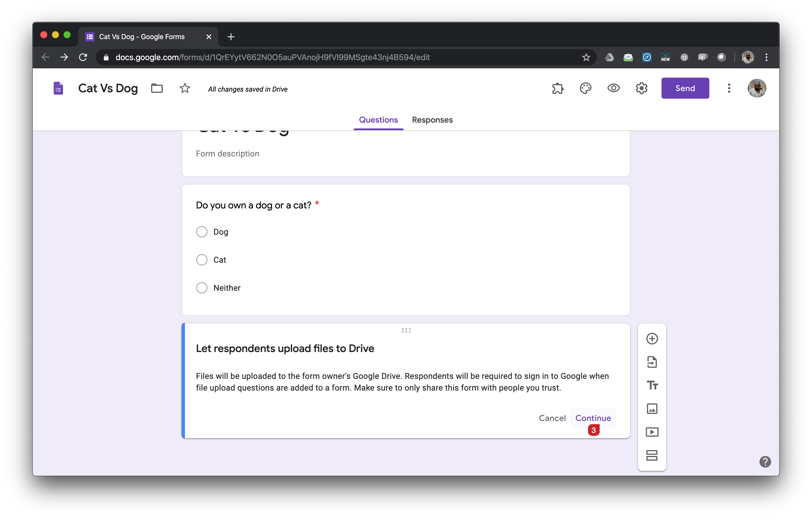Select the Neither radio option

pyautogui.click(x=202, y=288)
